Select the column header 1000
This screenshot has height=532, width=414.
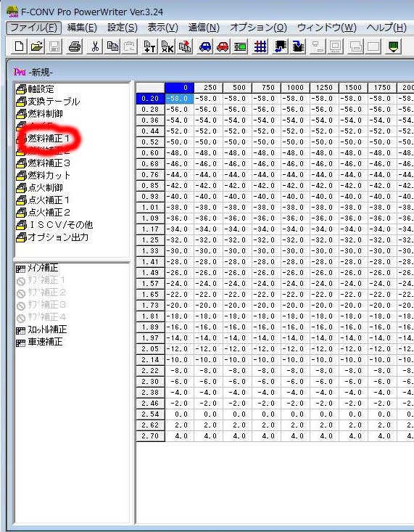295,88
